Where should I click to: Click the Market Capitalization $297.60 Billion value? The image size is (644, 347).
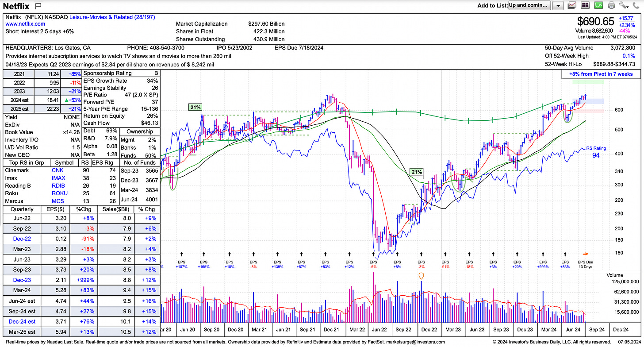[x=266, y=24]
